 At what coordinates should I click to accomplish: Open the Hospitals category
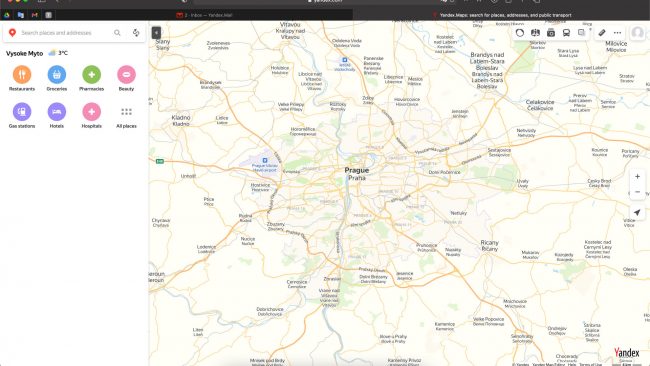pyautogui.click(x=92, y=115)
